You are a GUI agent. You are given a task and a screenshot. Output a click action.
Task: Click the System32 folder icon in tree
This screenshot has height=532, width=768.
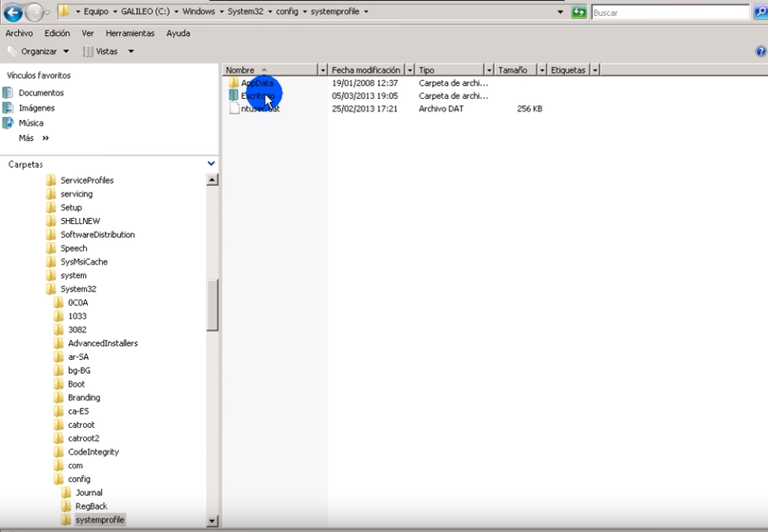(51, 288)
